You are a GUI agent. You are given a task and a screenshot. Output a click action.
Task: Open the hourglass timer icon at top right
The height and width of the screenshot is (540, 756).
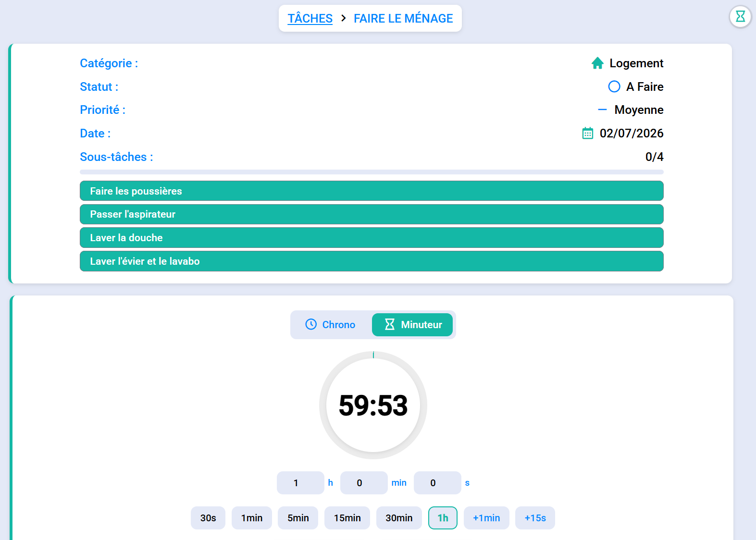click(x=740, y=16)
